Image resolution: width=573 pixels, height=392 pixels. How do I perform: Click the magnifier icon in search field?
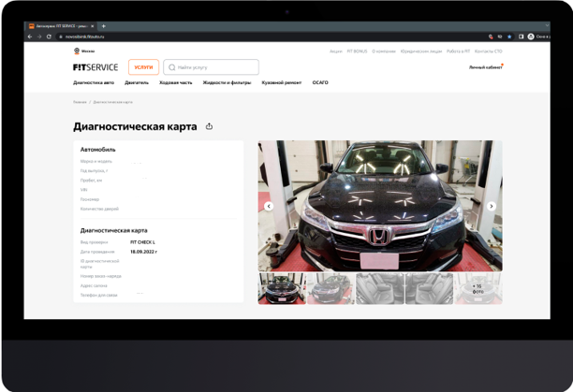pos(172,67)
